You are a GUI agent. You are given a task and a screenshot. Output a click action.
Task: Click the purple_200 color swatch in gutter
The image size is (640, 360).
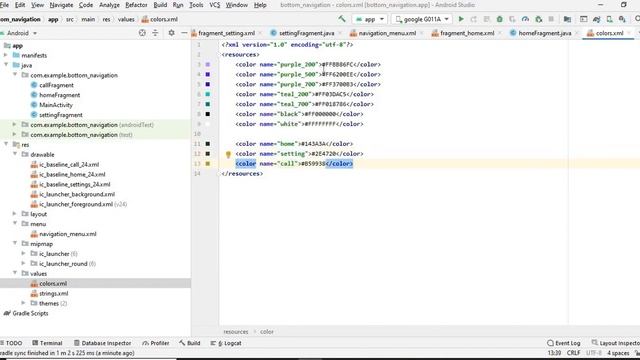pyautogui.click(x=208, y=64)
